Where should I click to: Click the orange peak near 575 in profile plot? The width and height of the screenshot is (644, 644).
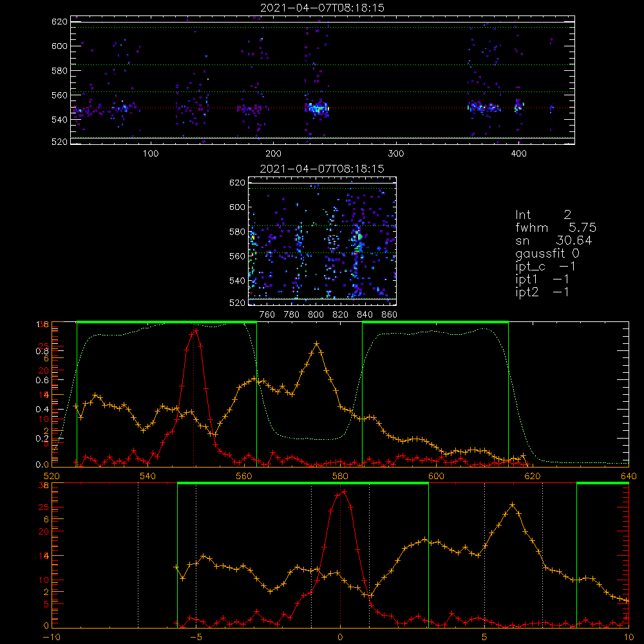317,343
